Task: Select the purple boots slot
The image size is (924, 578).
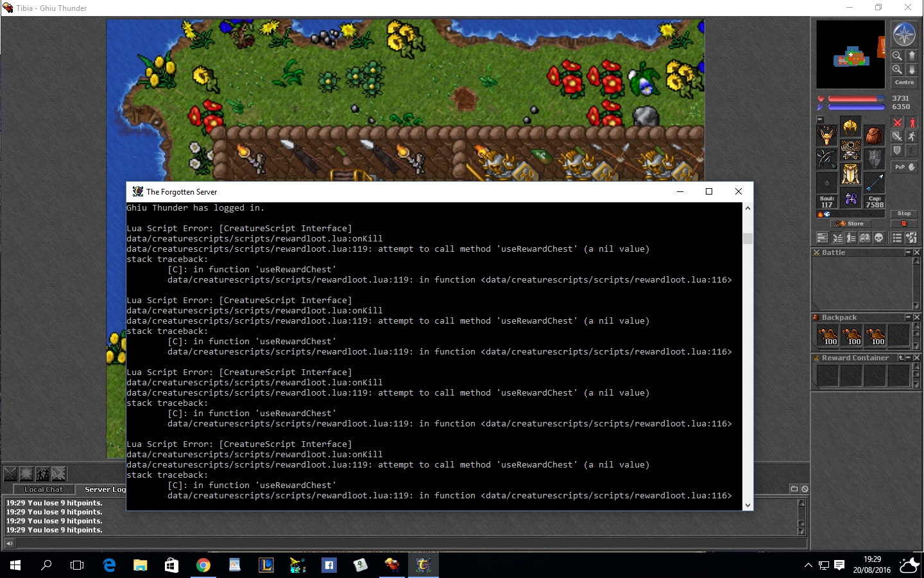Action: (851, 198)
